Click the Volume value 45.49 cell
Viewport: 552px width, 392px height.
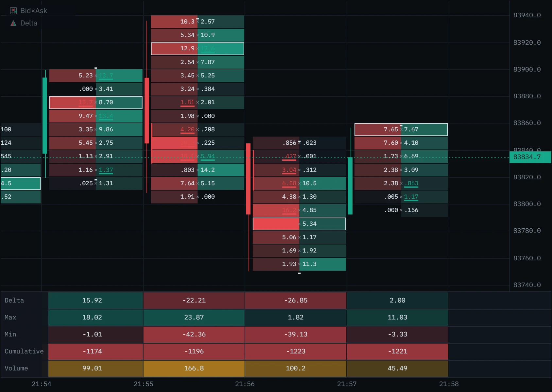397,368
